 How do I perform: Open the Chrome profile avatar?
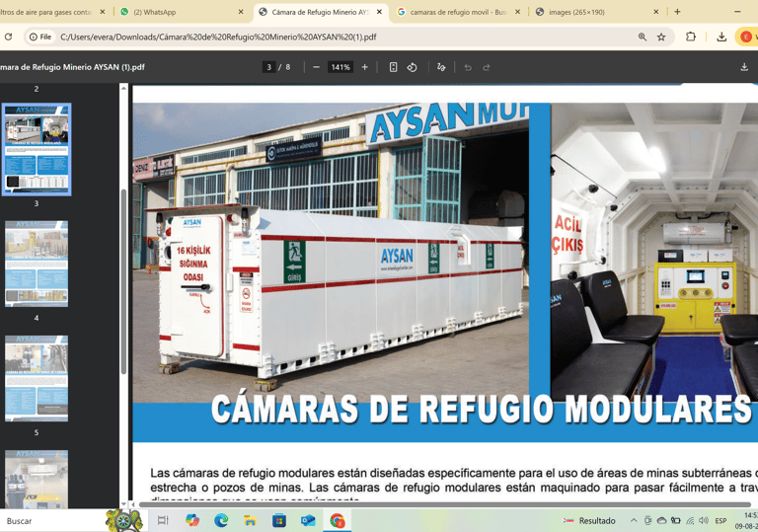click(x=746, y=37)
